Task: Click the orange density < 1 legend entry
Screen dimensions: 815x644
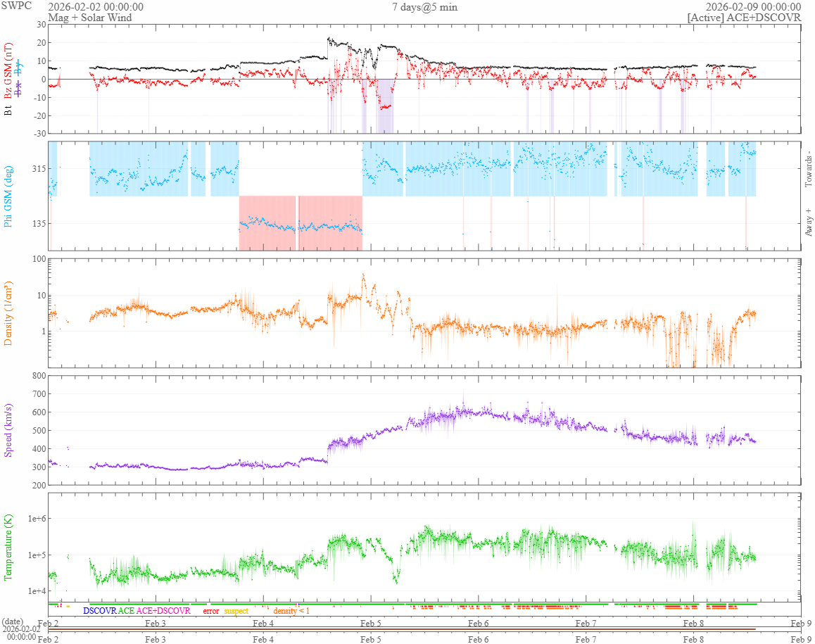Action: [x=291, y=611]
